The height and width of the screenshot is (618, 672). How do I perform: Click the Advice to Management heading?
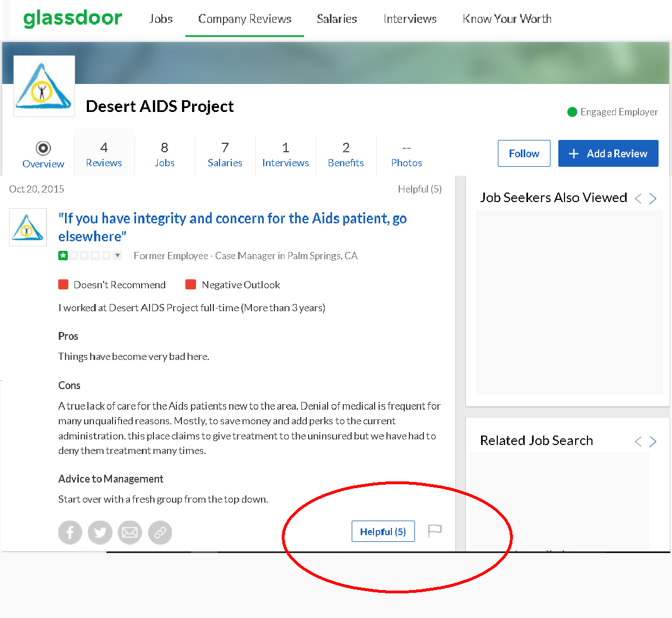coord(111,479)
